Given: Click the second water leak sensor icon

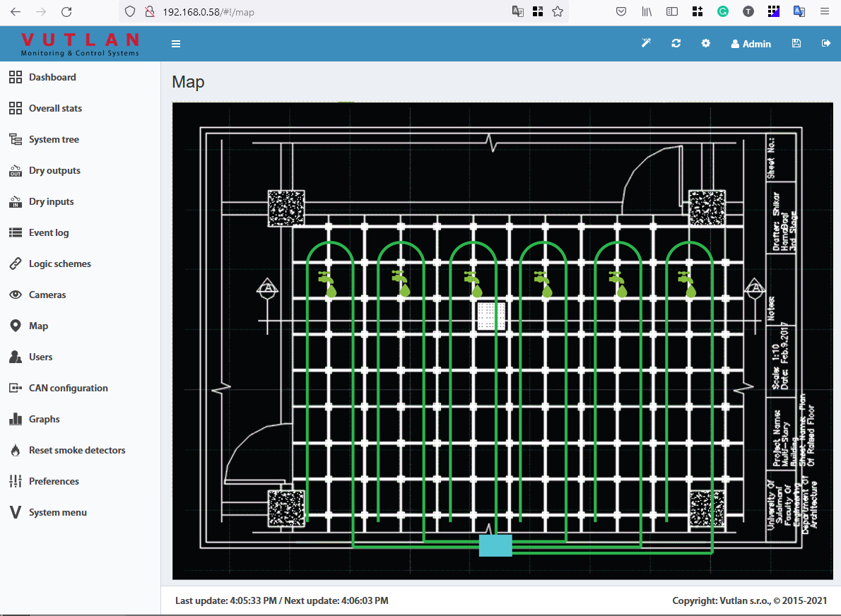Looking at the screenshot, I should 401,283.
